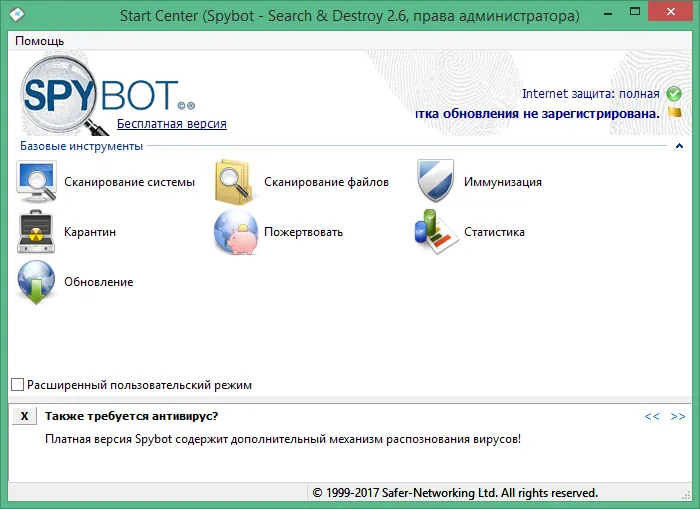Open the Quarantine briefcase icon

point(36,232)
